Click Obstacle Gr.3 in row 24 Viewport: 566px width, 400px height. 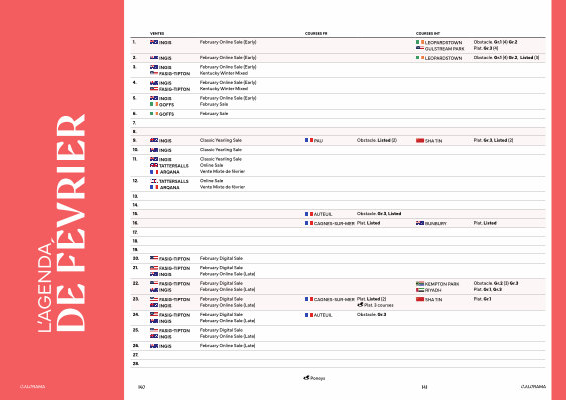click(x=371, y=314)
